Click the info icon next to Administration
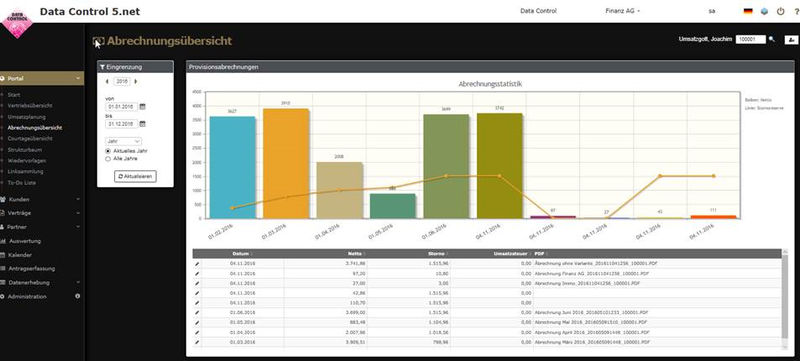 pos(78,296)
